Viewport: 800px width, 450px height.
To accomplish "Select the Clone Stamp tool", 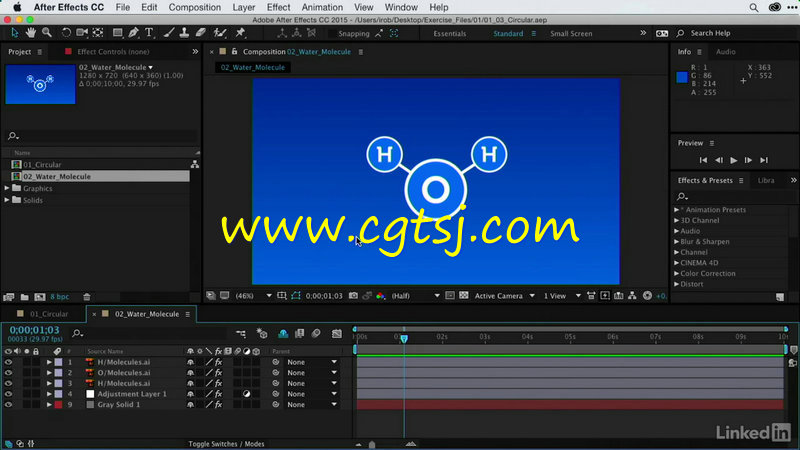I will (184, 33).
